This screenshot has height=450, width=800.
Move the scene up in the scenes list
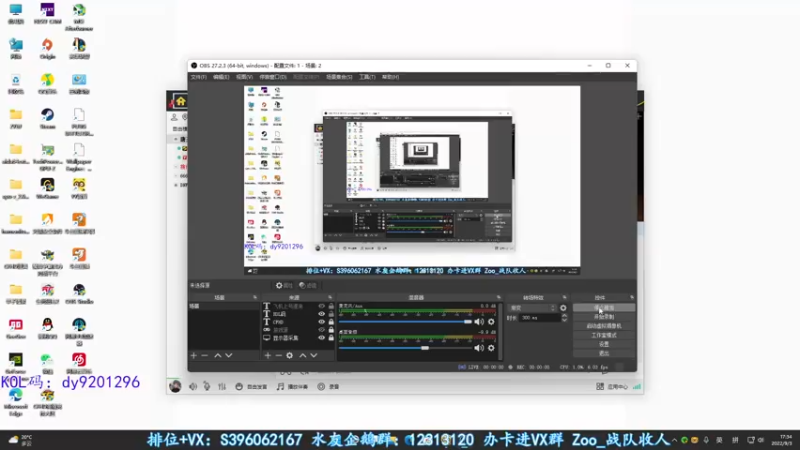pos(218,356)
